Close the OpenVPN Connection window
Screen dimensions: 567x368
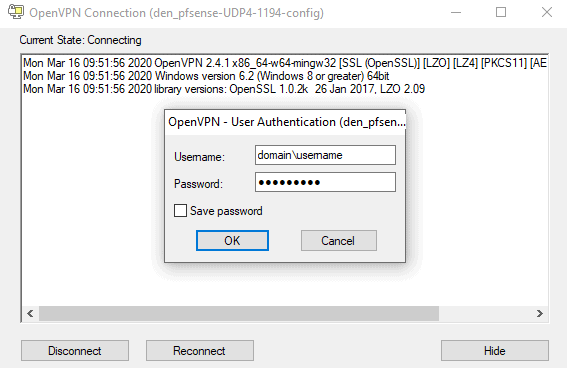click(547, 13)
